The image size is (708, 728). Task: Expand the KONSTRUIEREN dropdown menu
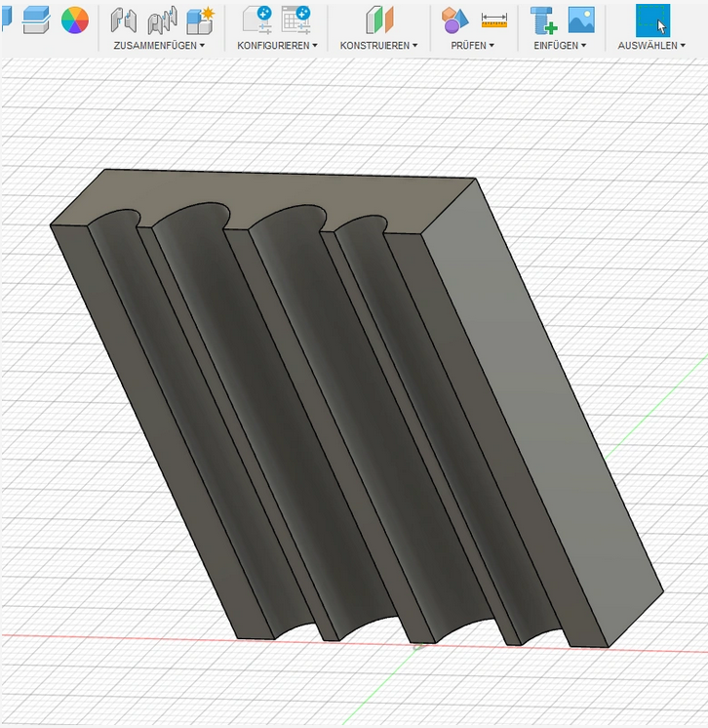[x=378, y=46]
